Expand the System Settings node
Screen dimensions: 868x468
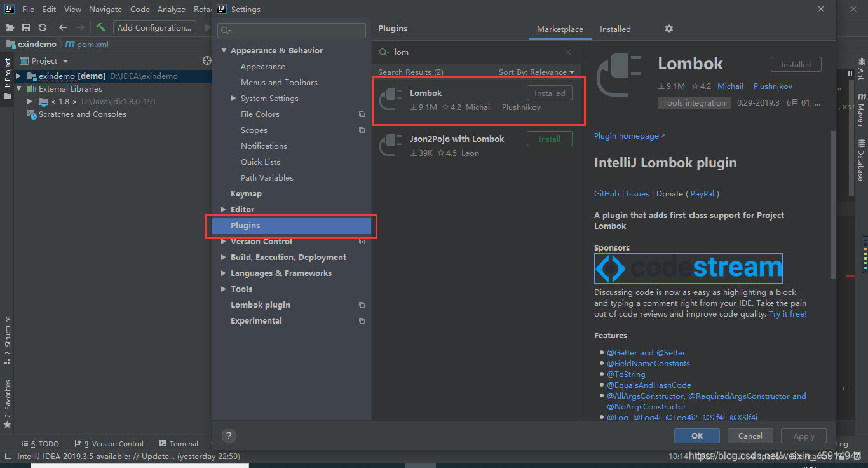(x=234, y=99)
